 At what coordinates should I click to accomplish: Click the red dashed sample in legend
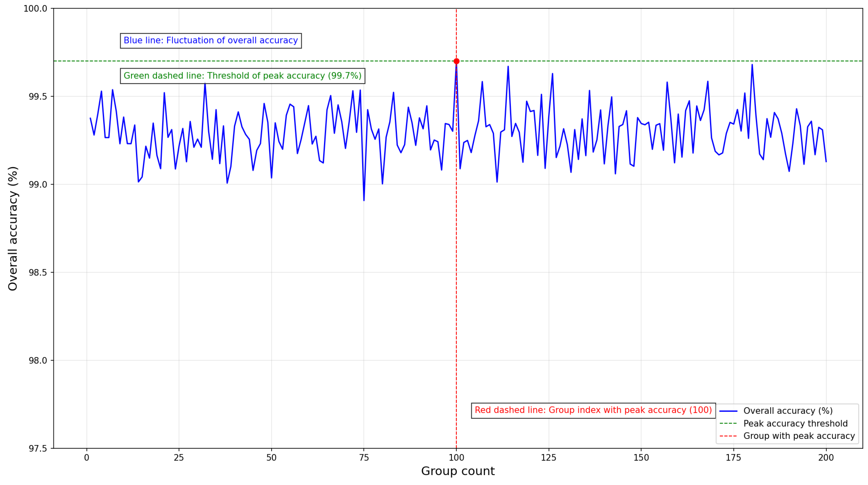click(x=728, y=436)
